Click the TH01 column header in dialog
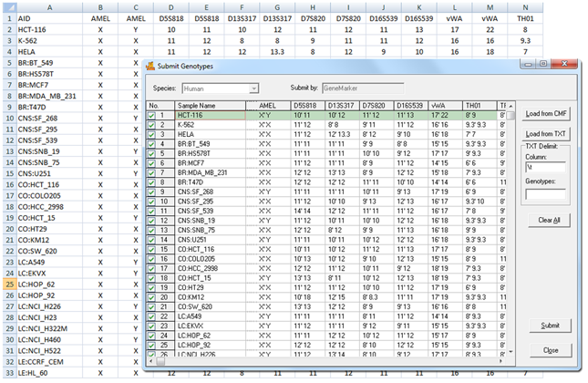Screen dimensions: 588x383 [x=480, y=106]
